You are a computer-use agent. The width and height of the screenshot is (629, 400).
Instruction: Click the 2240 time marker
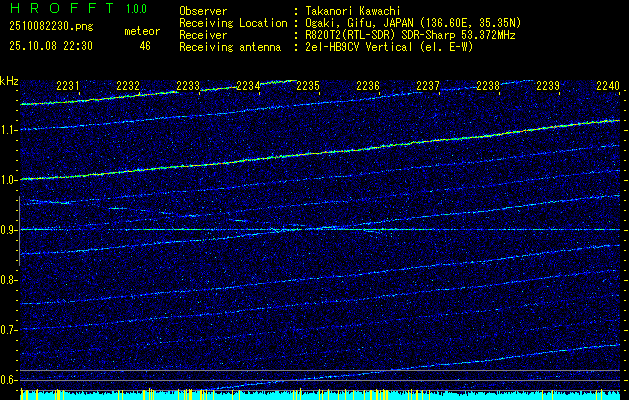(607, 87)
